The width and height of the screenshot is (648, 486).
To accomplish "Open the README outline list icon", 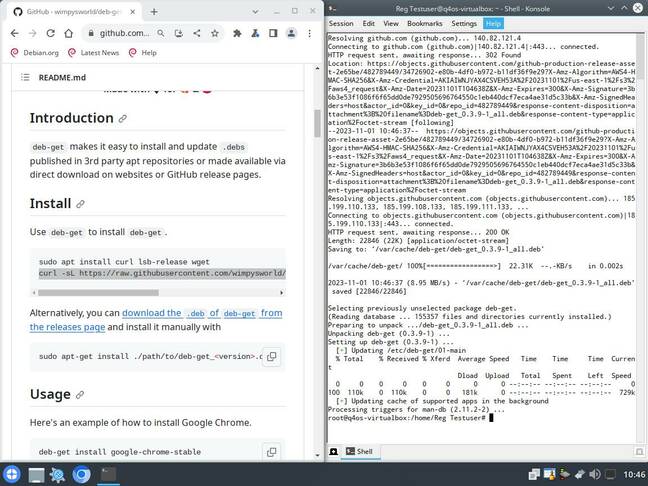I will point(25,77).
